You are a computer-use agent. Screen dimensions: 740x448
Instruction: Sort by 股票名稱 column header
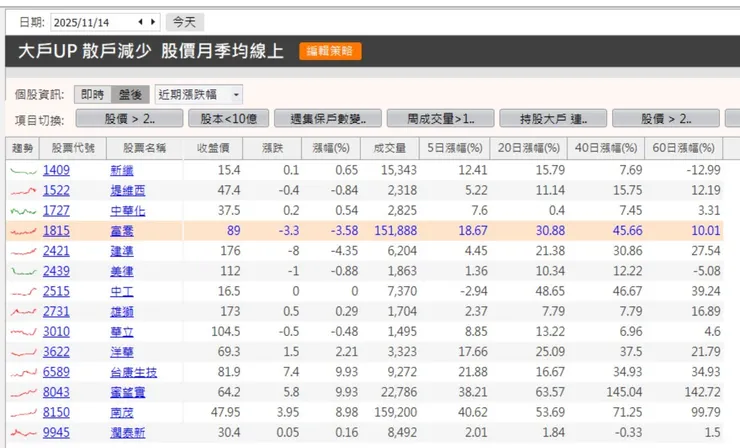(144, 148)
